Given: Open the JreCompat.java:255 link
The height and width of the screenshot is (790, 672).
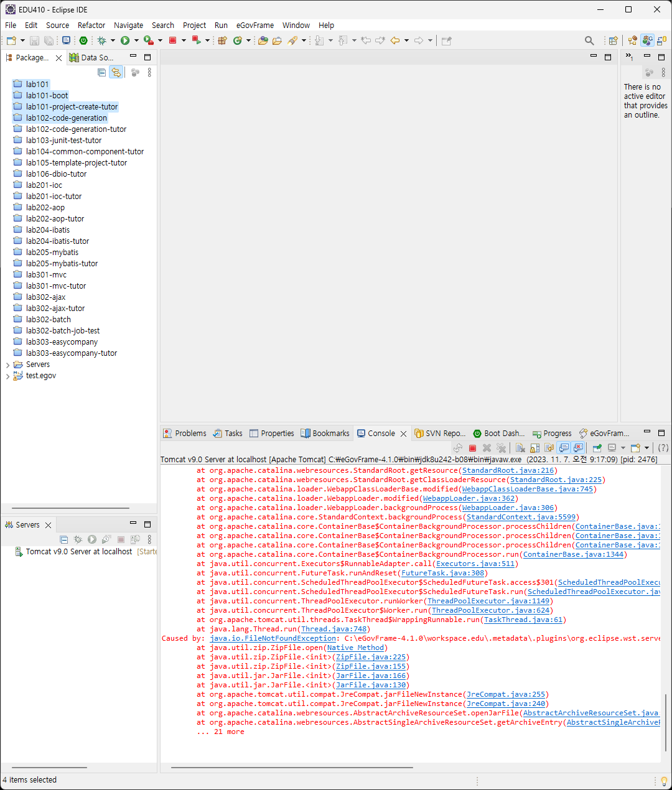Looking at the screenshot, I should coord(506,694).
